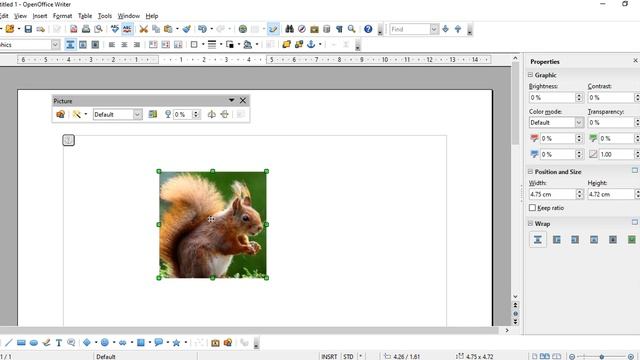Viewport: 640px width, 360px height.
Task: Select the Format Paintbrush tool
Action: point(187,29)
